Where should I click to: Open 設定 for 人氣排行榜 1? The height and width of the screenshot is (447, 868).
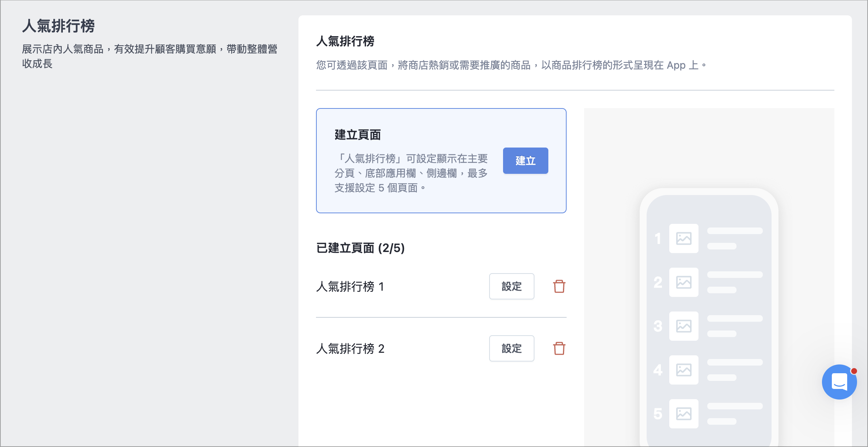511,286
